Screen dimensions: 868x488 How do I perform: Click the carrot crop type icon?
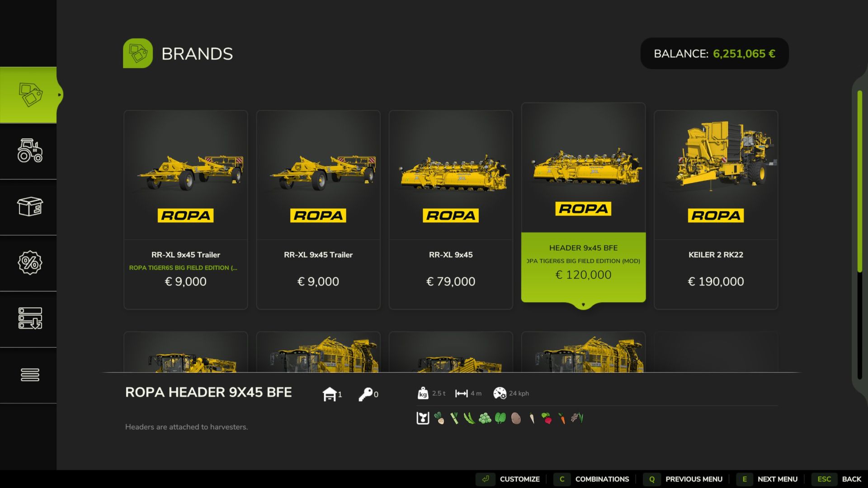point(562,418)
